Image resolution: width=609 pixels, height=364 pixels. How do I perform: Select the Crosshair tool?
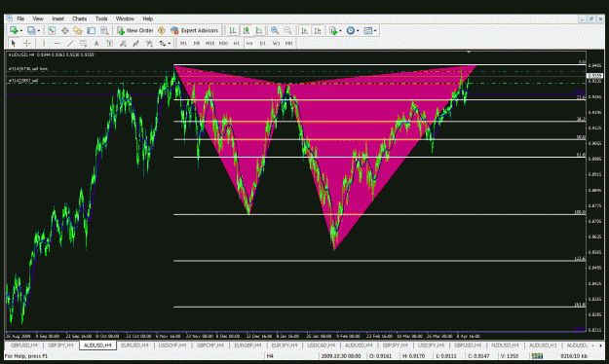click(27, 43)
